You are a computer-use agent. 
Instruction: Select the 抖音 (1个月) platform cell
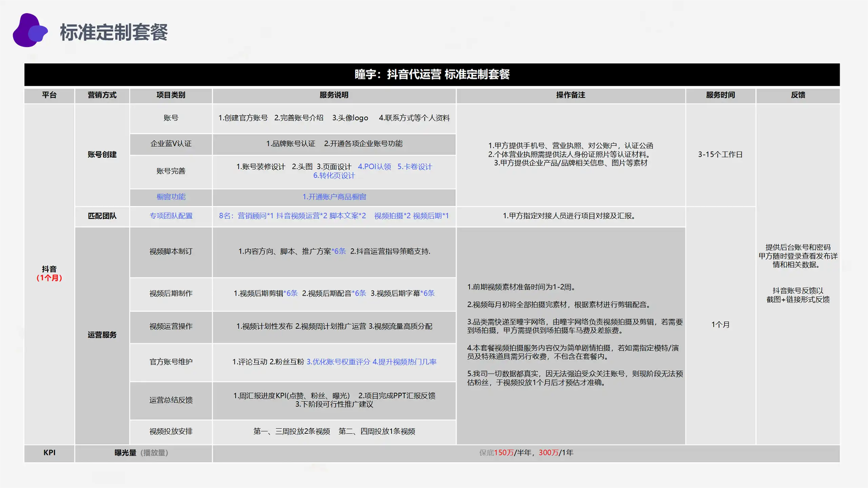[49, 274]
